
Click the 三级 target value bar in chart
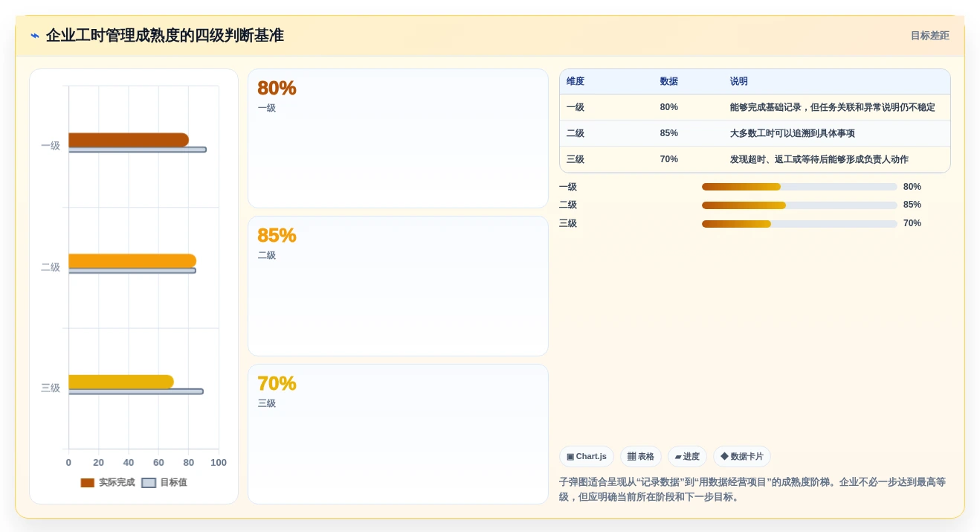tap(136, 391)
